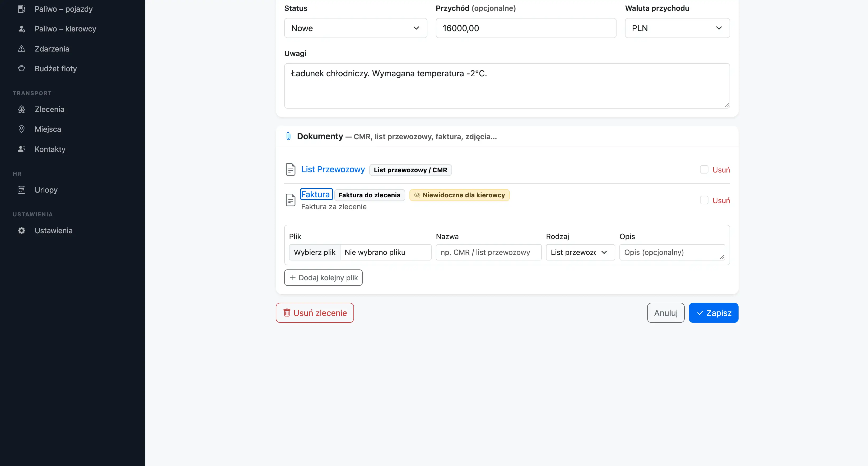868x466 pixels.
Task: Click the Faktura do zlecenia badge
Action: (x=369, y=195)
